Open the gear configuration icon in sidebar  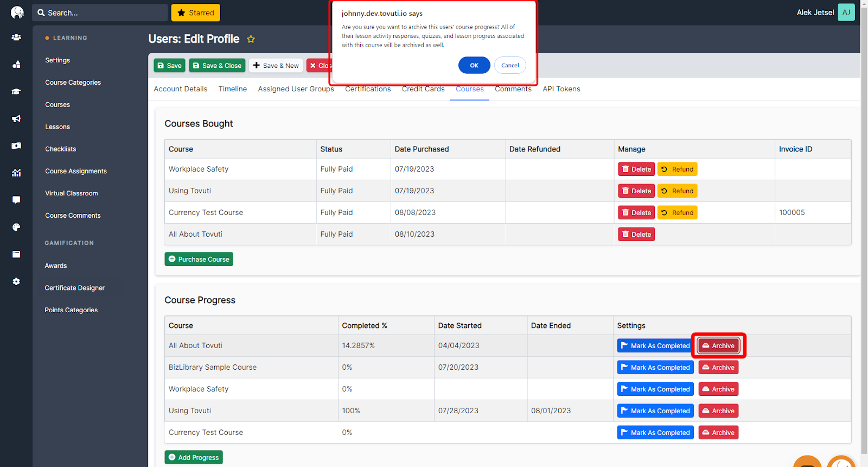click(16, 281)
